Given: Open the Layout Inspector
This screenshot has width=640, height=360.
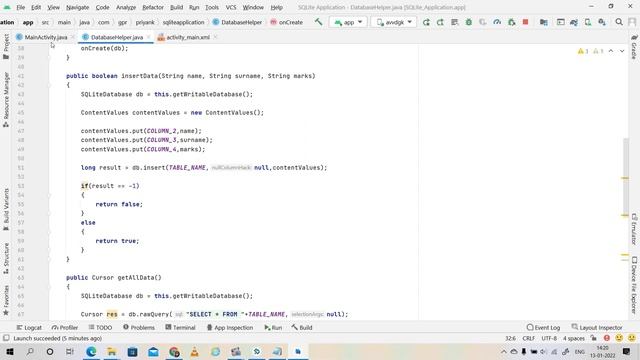Looking at the screenshot, I should (x=597, y=327).
